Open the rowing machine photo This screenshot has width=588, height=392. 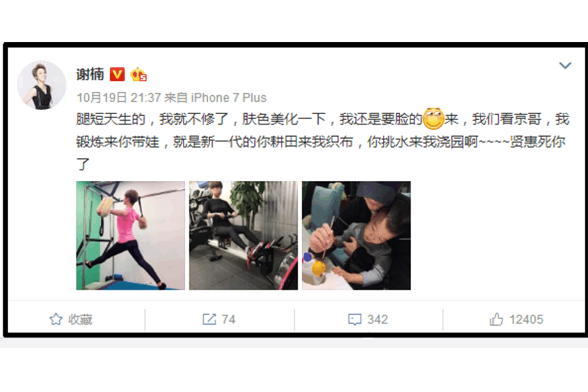[x=244, y=236]
